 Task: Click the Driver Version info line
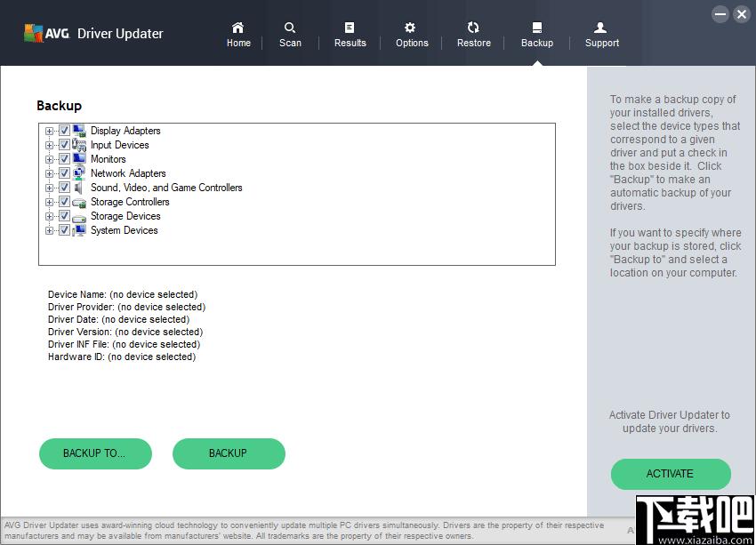pyautogui.click(x=125, y=332)
